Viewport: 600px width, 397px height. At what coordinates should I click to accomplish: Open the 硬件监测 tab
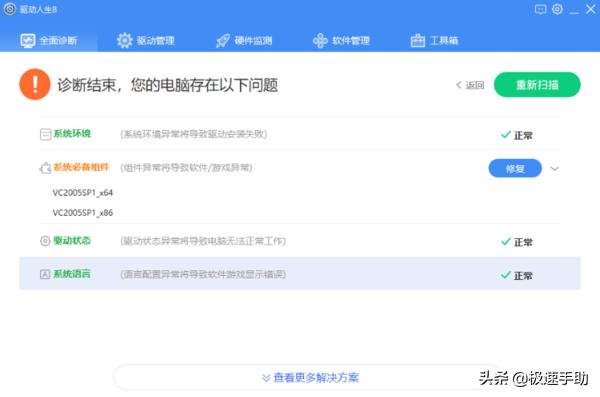(244, 40)
